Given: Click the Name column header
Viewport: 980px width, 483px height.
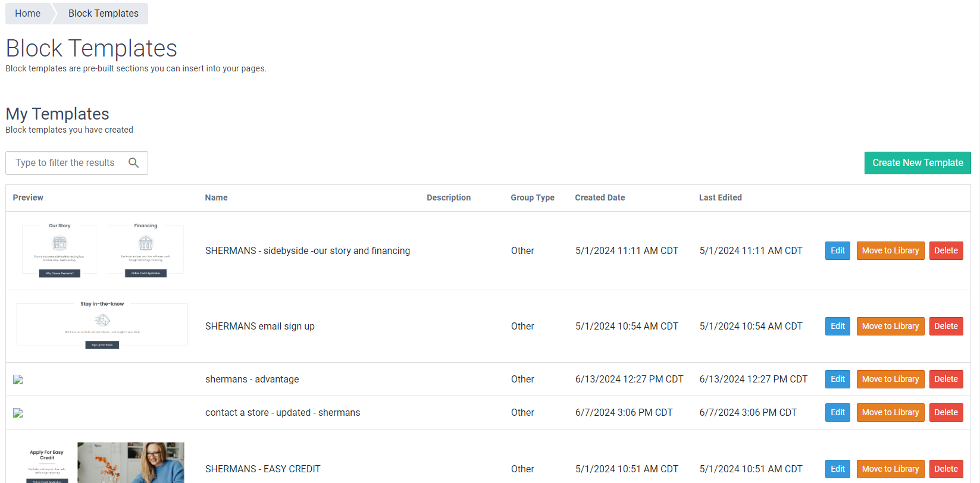Looking at the screenshot, I should 216,197.
